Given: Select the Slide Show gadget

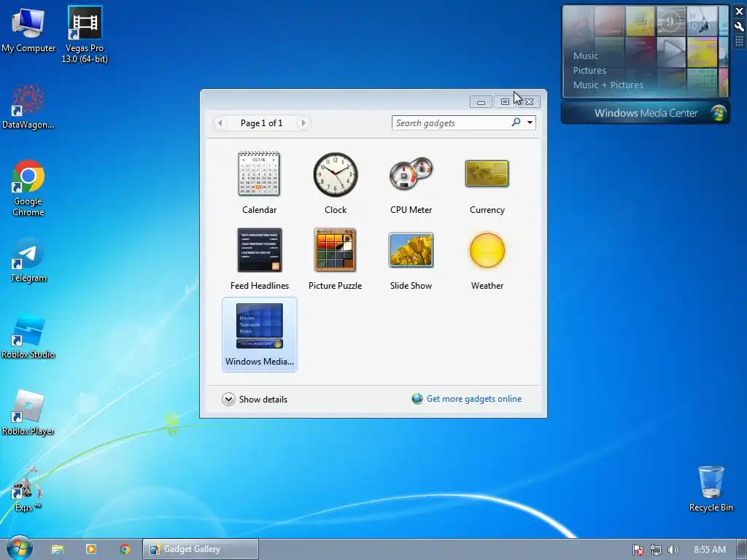Looking at the screenshot, I should 411,259.
